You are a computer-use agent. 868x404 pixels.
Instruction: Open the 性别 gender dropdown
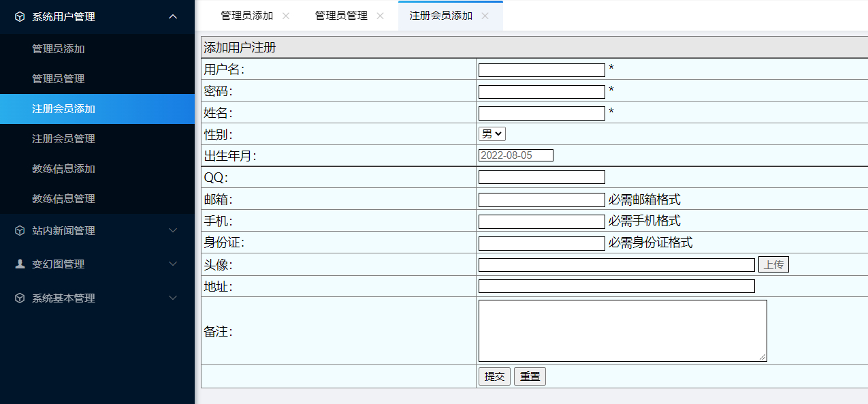[492, 134]
